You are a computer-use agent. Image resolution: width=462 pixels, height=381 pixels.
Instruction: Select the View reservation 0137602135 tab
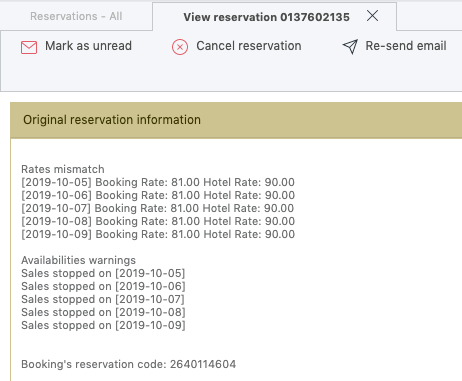(x=266, y=17)
